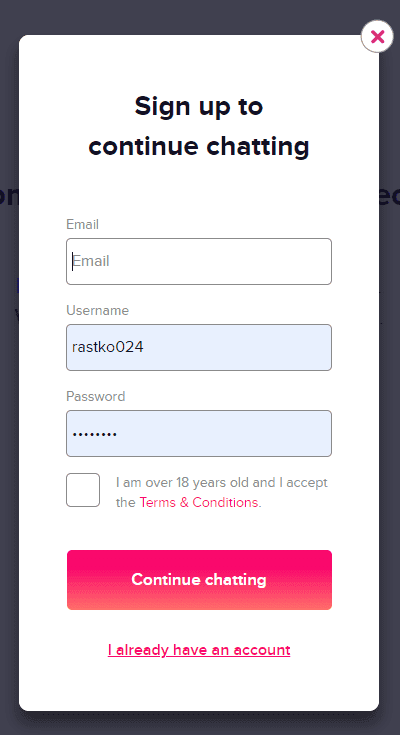Click the Username label text
This screenshot has height=735, width=400.
tap(98, 310)
